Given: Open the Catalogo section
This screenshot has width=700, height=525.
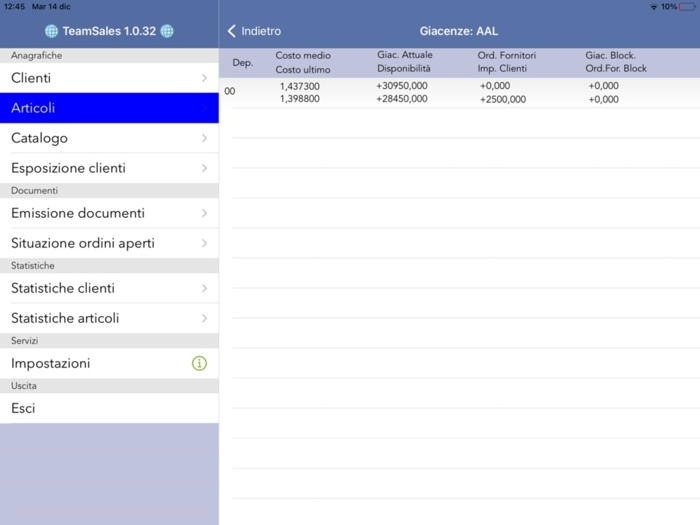Looking at the screenshot, I should (x=109, y=138).
